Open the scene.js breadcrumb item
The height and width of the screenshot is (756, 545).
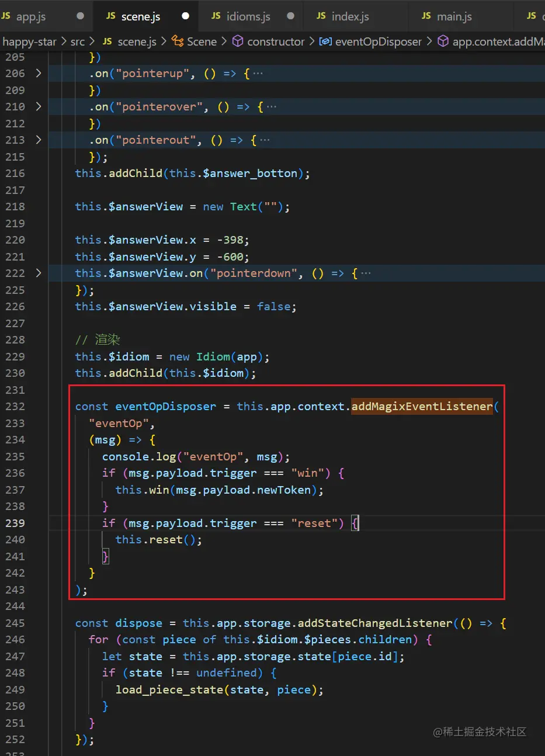tap(137, 41)
